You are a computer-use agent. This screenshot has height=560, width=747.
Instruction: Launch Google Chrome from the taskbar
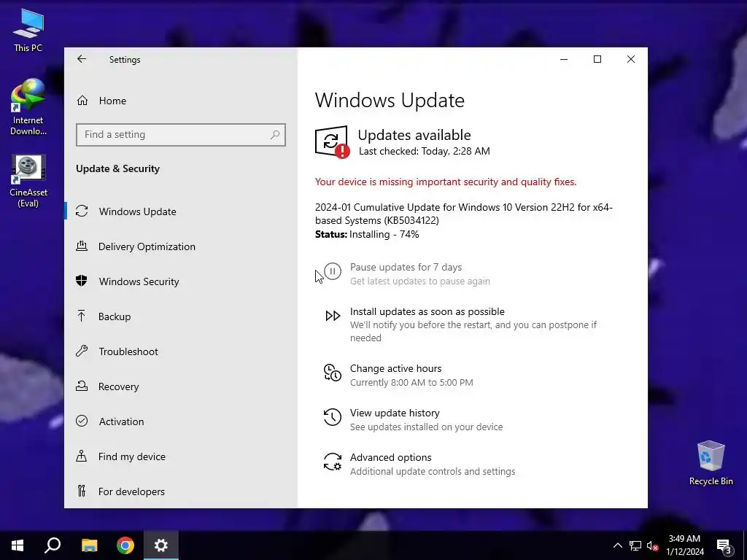point(125,545)
